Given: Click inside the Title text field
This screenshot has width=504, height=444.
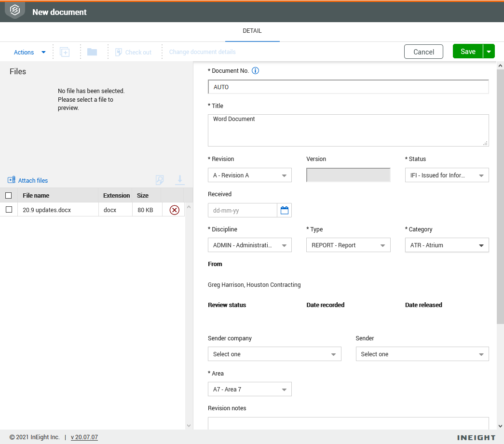Looking at the screenshot, I should pos(348,130).
